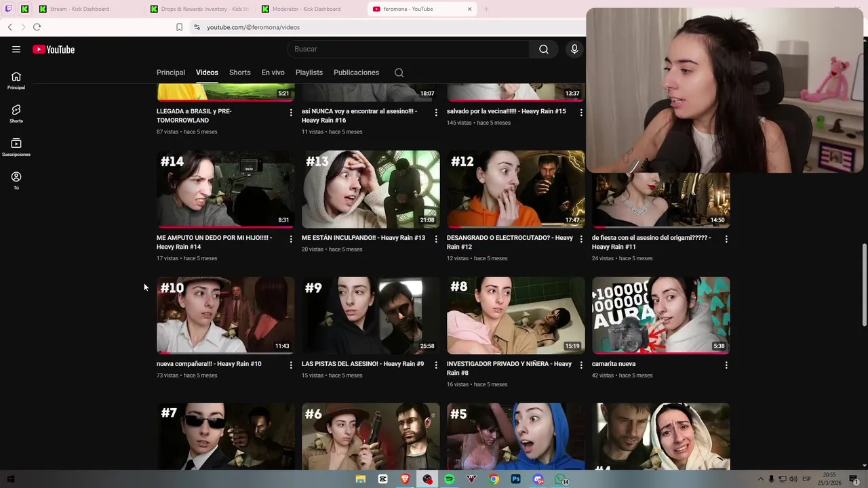The width and height of the screenshot is (868, 488).
Task: Click the browser address bar URL
Action: pos(253,27)
